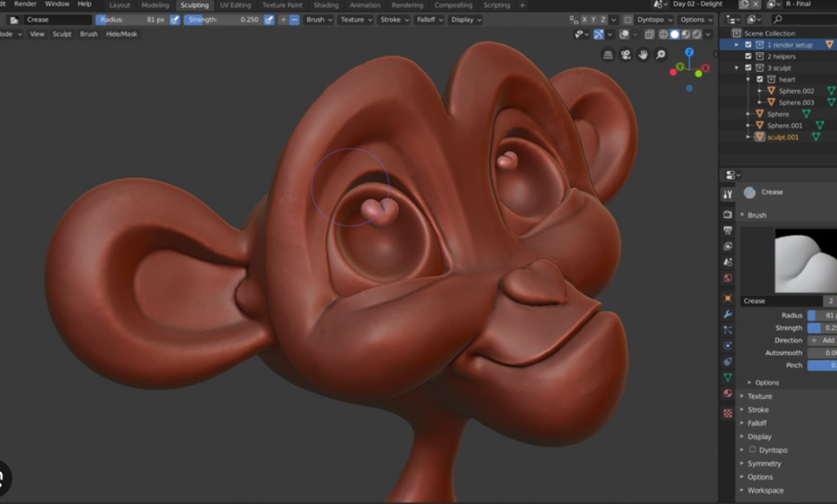Screen dimensions: 837x504
Task: Open the Stroke dropdown in header
Action: pos(395,20)
